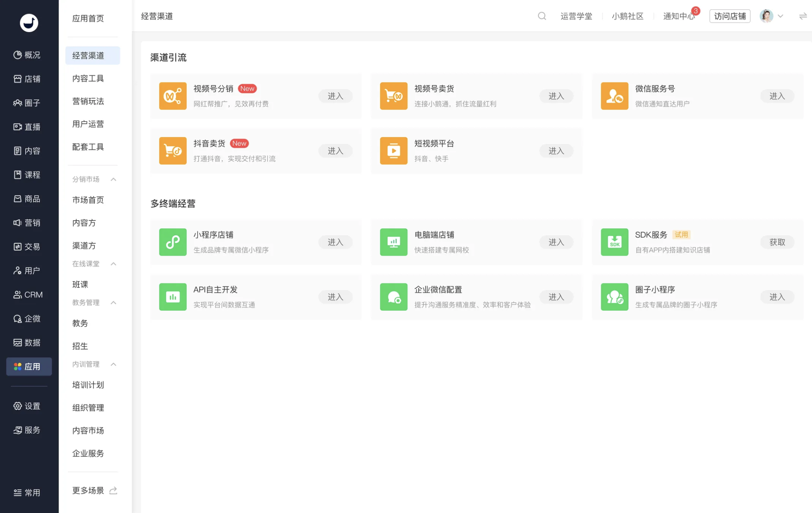Click 进入 on the 抖音卖货 card

pyautogui.click(x=335, y=151)
